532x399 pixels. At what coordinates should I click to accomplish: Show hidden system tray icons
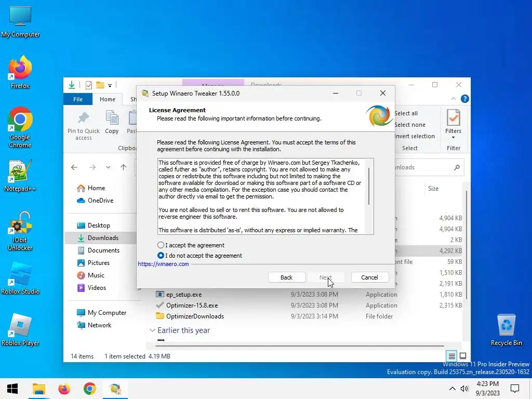tap(453, 389)
